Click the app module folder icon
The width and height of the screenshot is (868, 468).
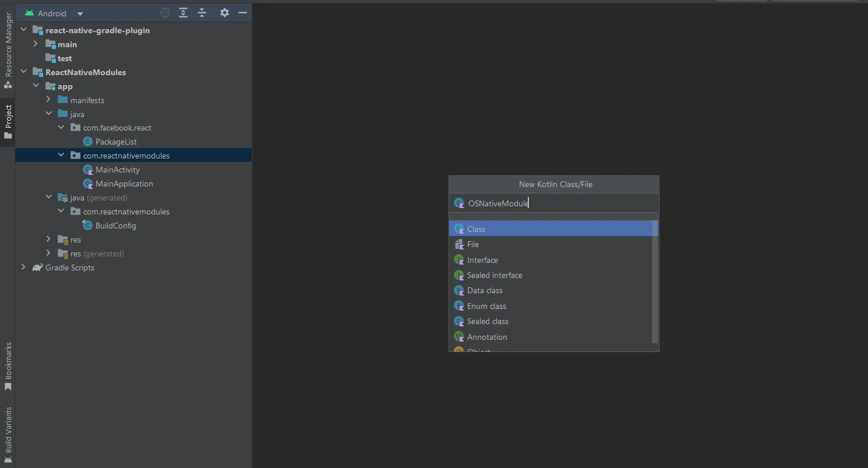51,86
